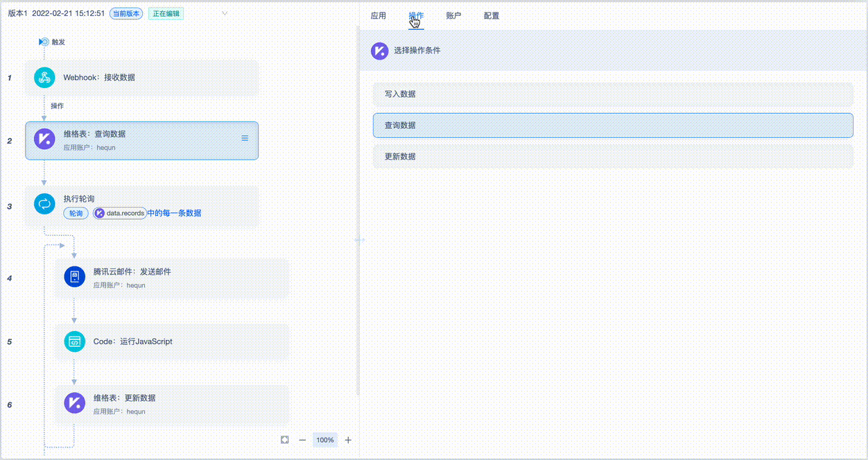Click the panel resize divider handle

(x=358, y=240)
